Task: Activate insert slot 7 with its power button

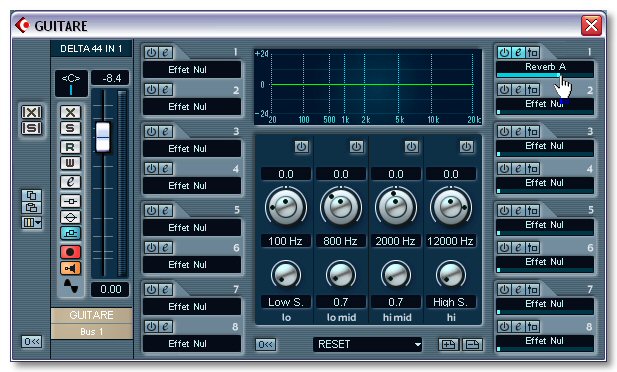Action: 151,289
